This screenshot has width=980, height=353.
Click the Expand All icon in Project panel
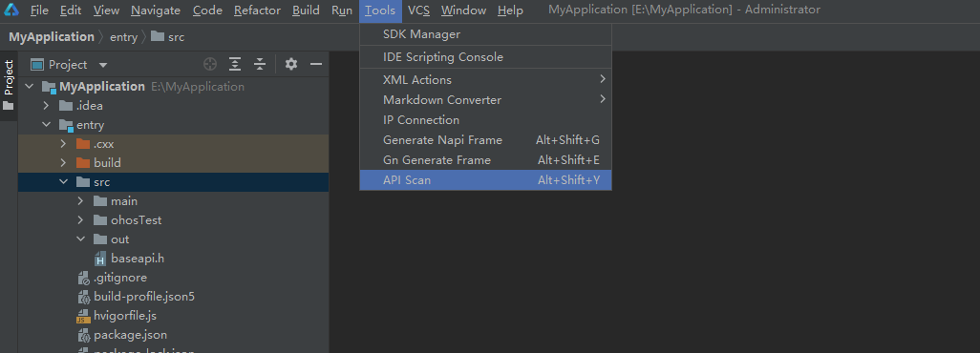(x=235, y=64)
